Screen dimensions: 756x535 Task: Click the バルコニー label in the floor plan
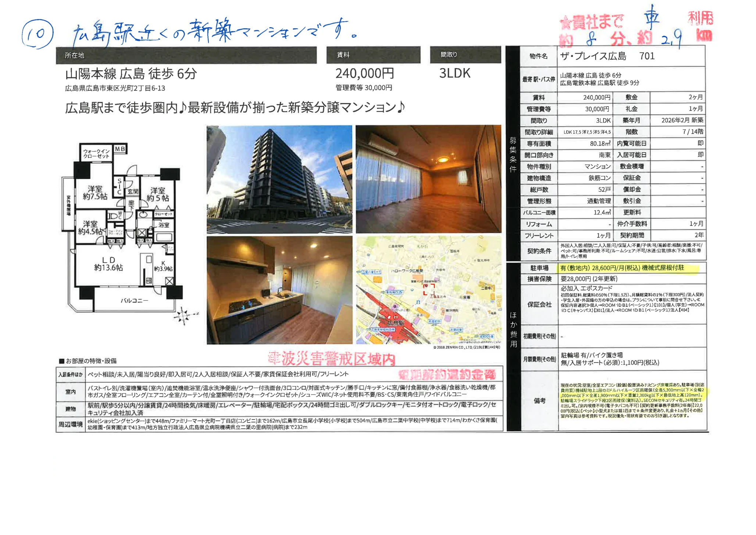134,300
